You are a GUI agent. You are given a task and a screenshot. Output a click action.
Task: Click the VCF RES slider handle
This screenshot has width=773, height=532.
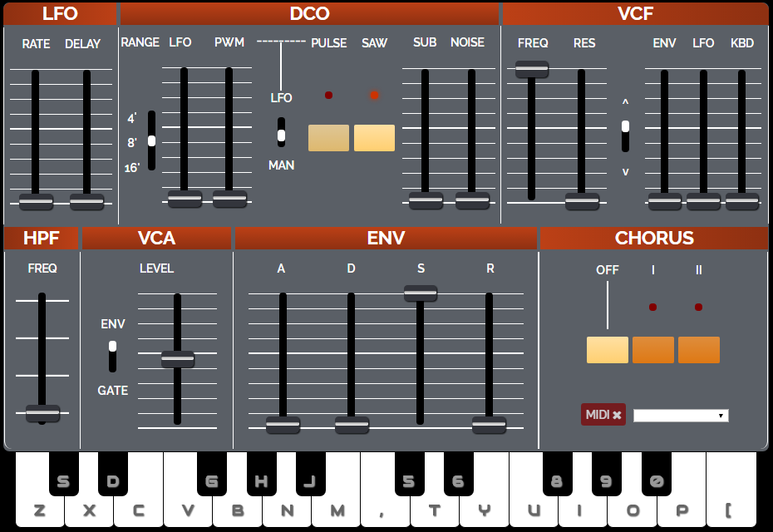coord(582,201)
